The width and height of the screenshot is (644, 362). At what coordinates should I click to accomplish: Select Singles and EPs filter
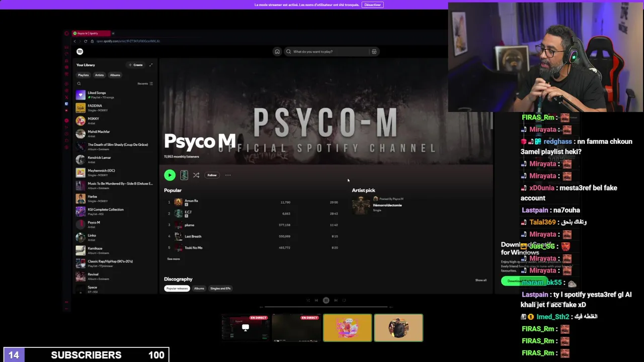(220, 289)
